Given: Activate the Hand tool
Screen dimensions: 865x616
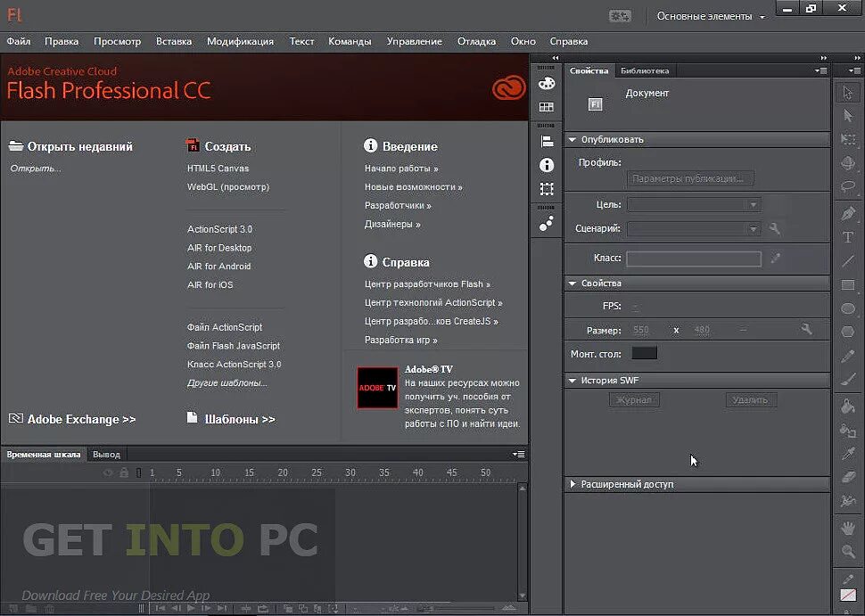Looking at the screenshot, I should 848,528.
